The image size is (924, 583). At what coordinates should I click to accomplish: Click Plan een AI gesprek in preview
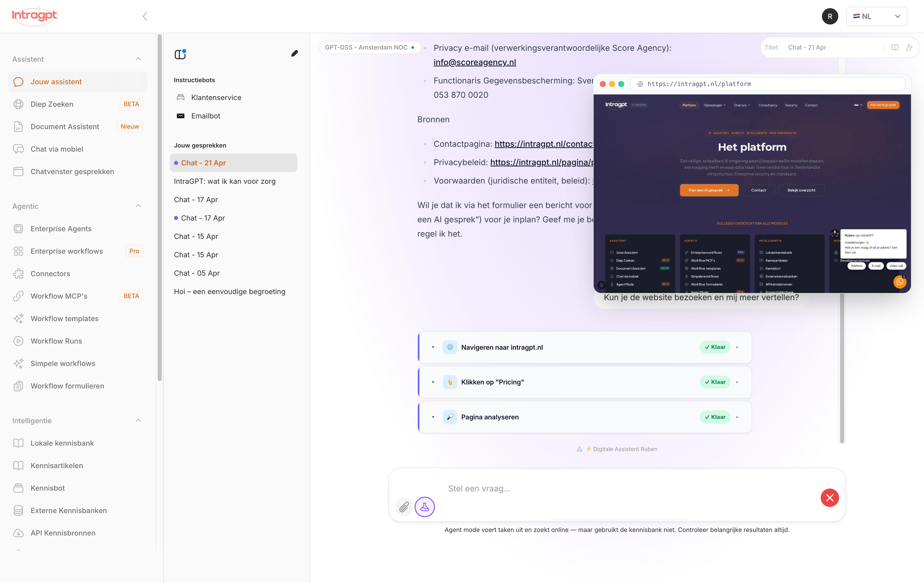point(709,190)
